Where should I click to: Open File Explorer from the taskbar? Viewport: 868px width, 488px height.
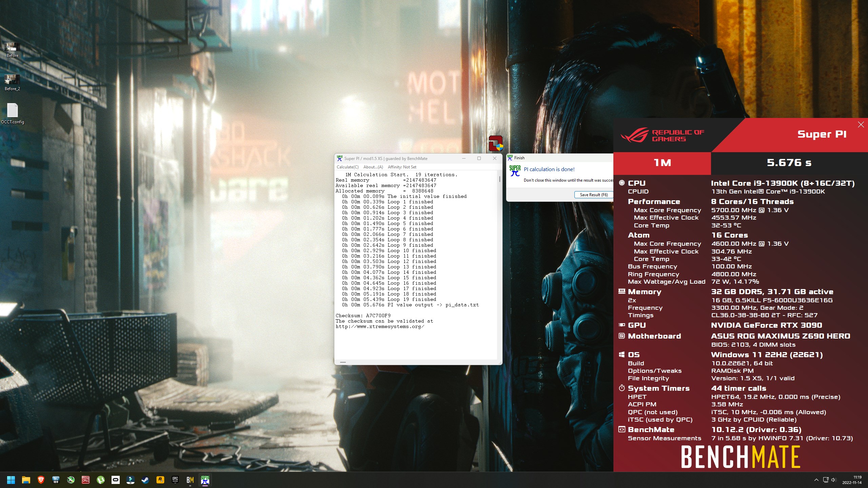(26, 480)
